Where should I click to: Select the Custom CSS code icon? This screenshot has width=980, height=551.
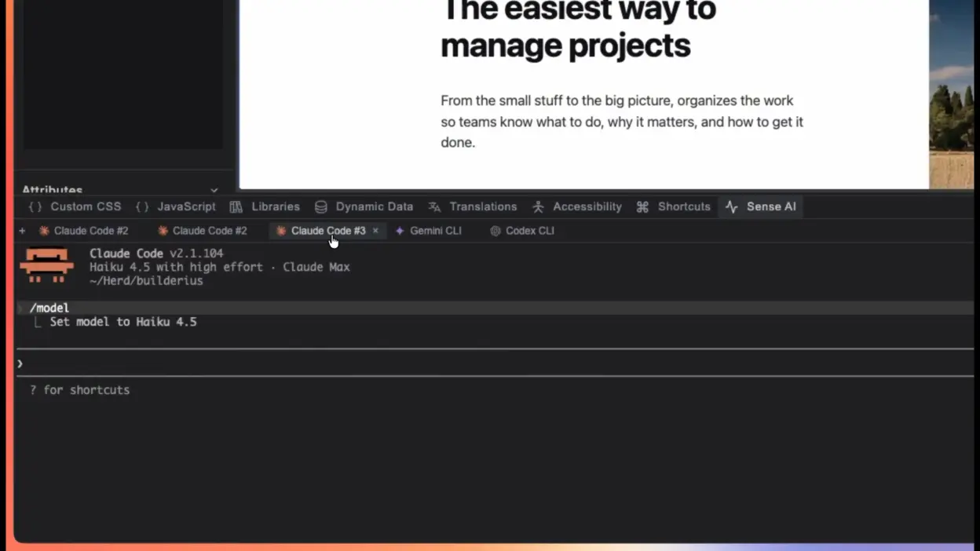click(x=35, y=206)
